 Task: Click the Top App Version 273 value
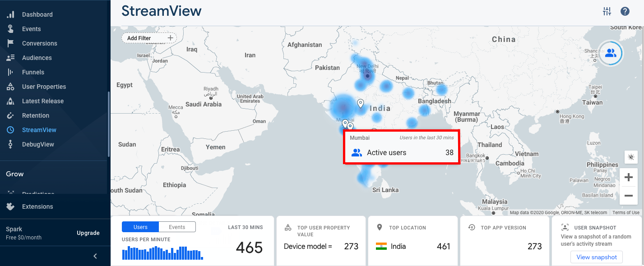(535, 247)
